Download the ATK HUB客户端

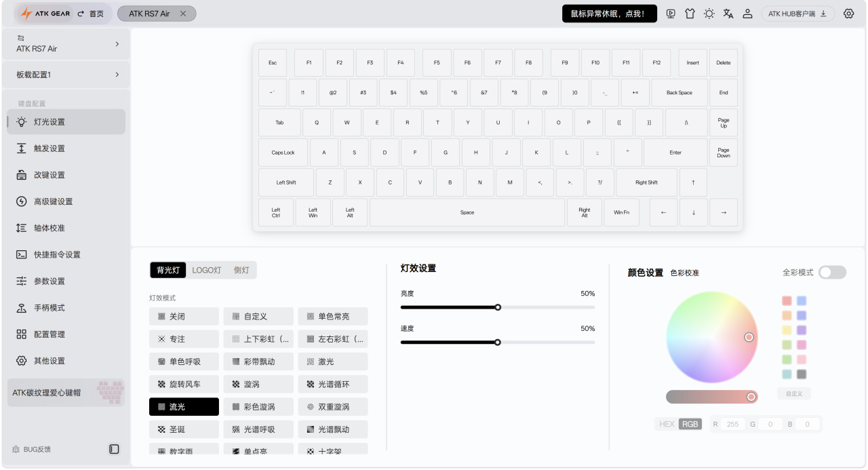(797, 14)
